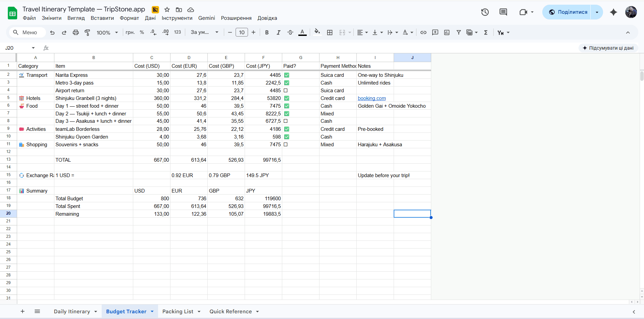
Task: Click the insert chart icon
Action: point(447,33)
